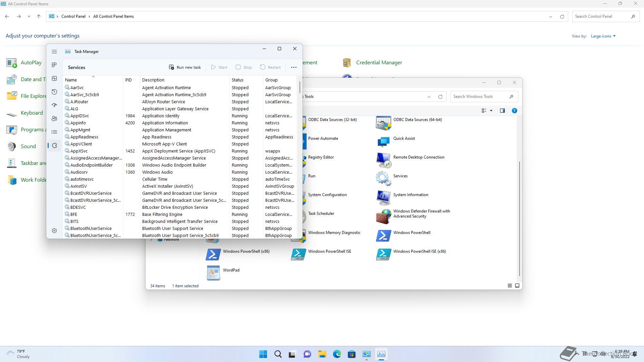The image size is (644, 362).
Task: Click Search Control Panel field
Action: point(605,16)
